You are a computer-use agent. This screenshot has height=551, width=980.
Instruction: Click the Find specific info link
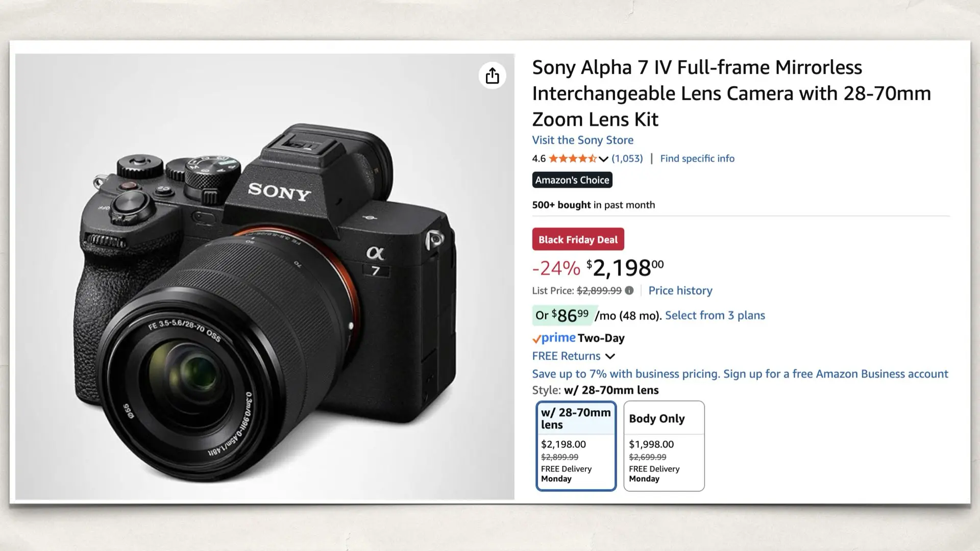[x=697, y=159]
